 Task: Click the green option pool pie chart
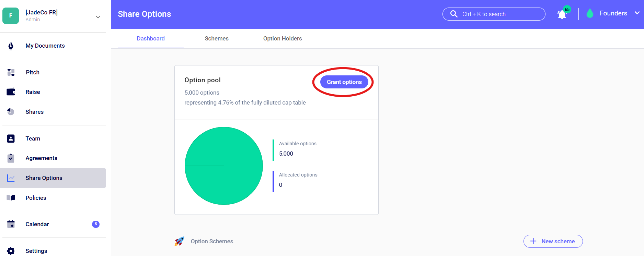pos(224,166)
